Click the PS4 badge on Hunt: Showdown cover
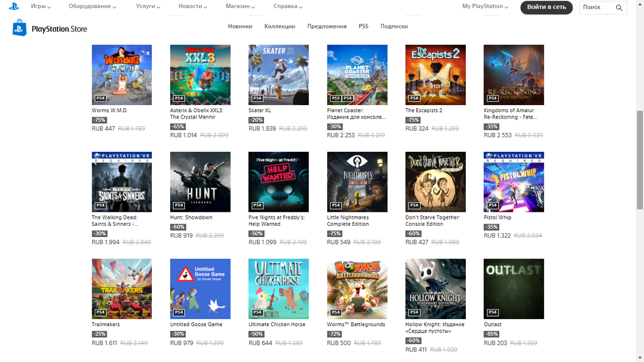Screen dimensions: 644x362 coord(178,205)
